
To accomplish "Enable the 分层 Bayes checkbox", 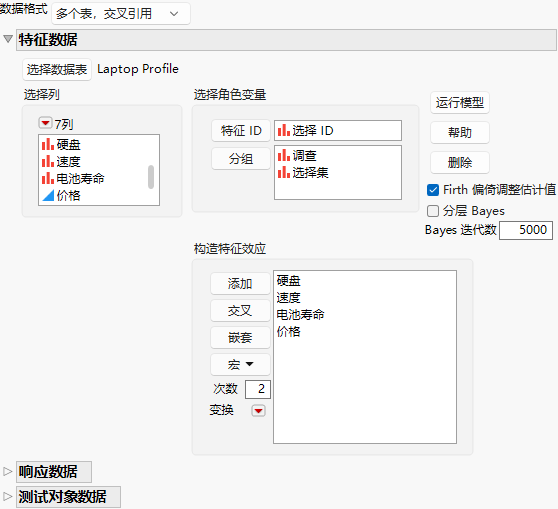I will 433,211.
